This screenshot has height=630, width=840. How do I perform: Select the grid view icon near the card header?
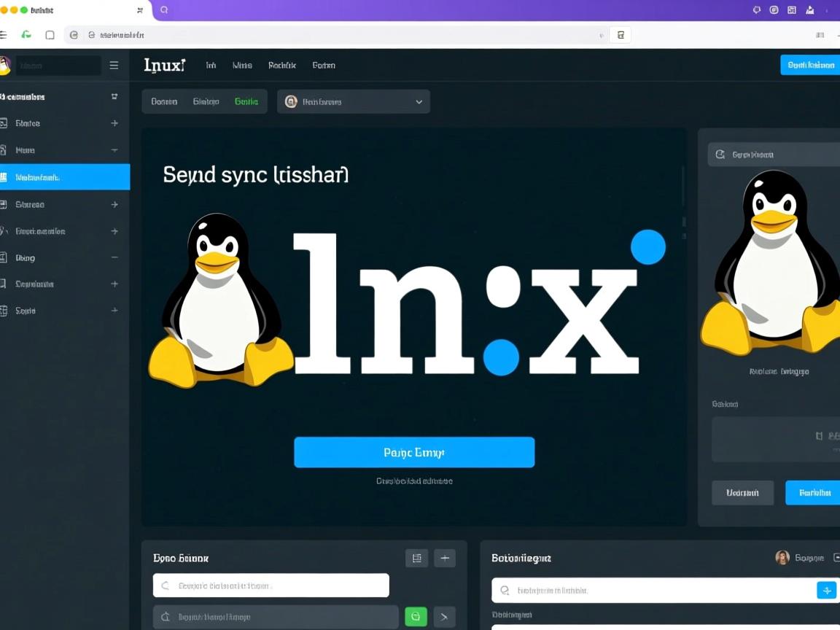416,558
